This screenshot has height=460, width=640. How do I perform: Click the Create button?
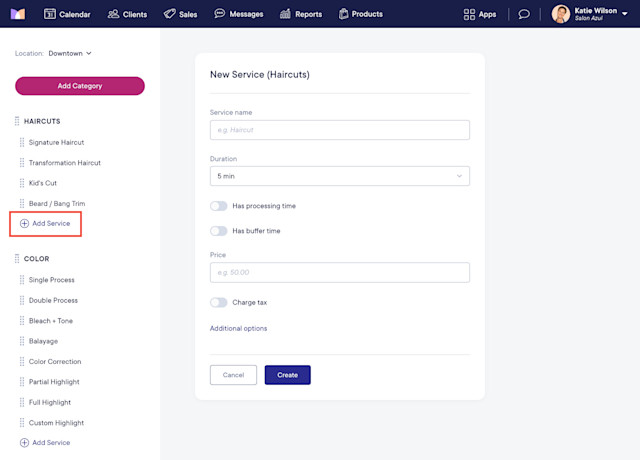tap(288, 375)
